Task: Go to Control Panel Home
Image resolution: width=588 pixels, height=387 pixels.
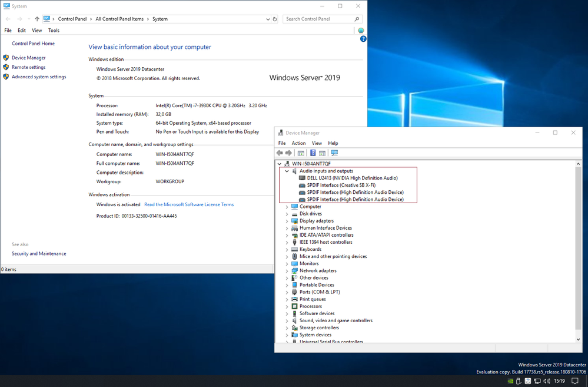Action: pos(33,44)
